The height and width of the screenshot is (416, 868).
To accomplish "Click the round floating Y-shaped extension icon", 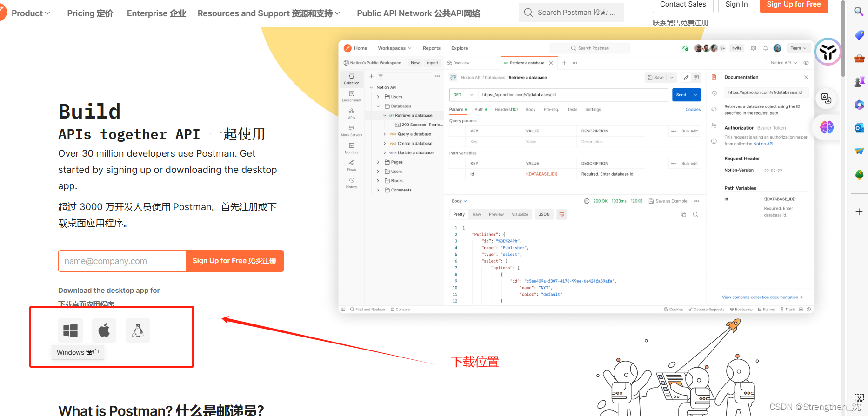I will click(x=828, y=52).
